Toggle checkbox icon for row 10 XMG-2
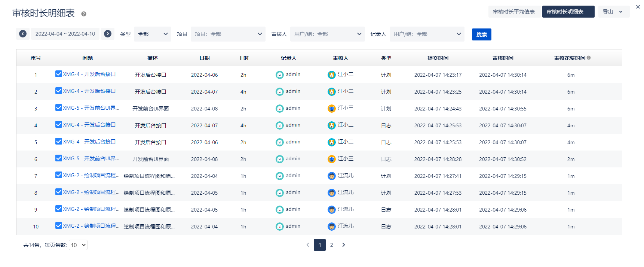644x267 pixels. pyautogui.click(x=59, y=226)
